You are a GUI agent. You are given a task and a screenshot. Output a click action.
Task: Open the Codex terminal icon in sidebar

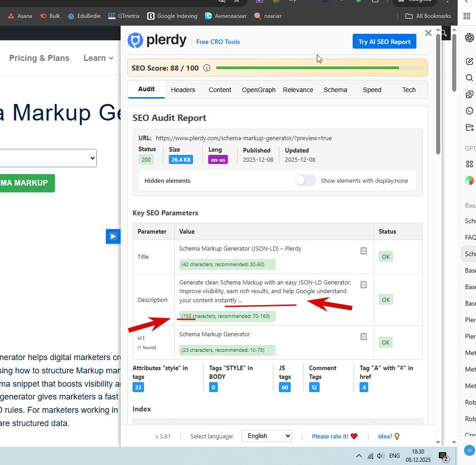tap(469, 111)
